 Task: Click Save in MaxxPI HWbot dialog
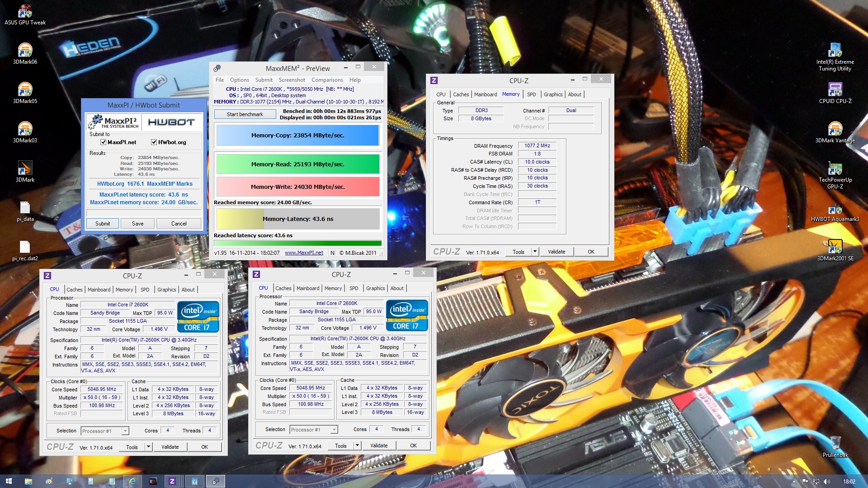(x=138, y=224)
